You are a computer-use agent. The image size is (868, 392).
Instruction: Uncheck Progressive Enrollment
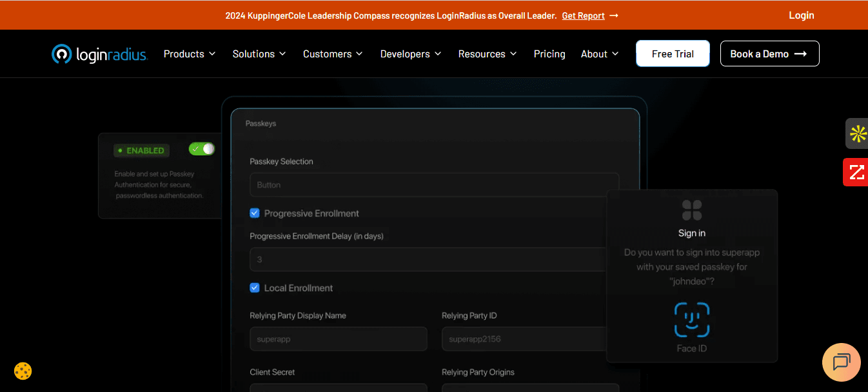(254, 213)
